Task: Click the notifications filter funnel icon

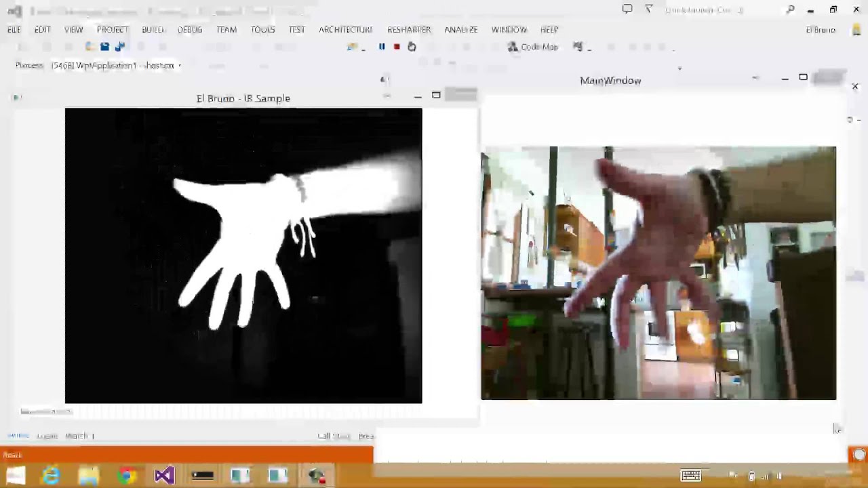Action: click(649, 9)
